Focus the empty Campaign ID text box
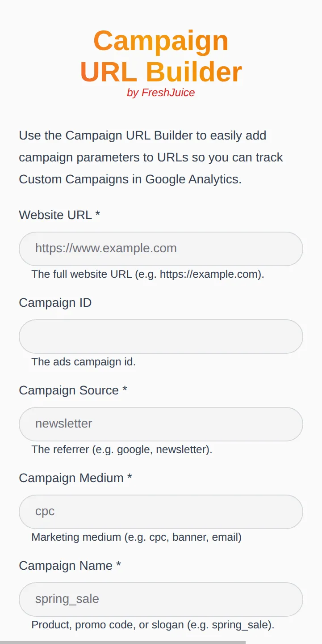 point(161,336)
